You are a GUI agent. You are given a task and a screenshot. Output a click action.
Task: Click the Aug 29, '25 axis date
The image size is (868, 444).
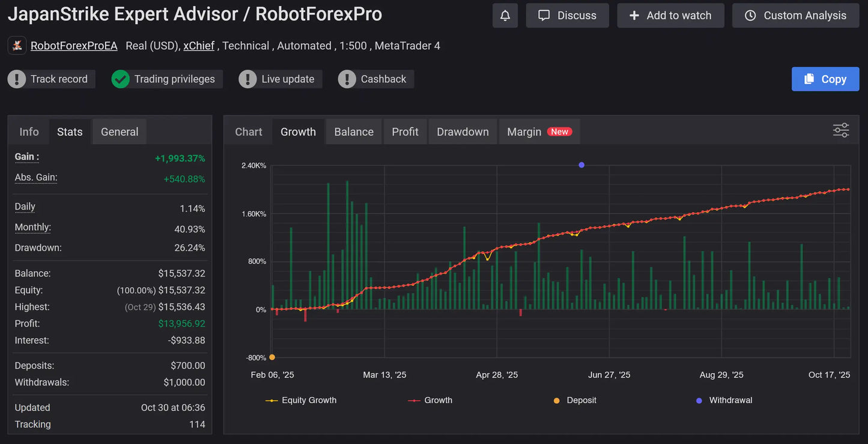[x=721, y=375]
